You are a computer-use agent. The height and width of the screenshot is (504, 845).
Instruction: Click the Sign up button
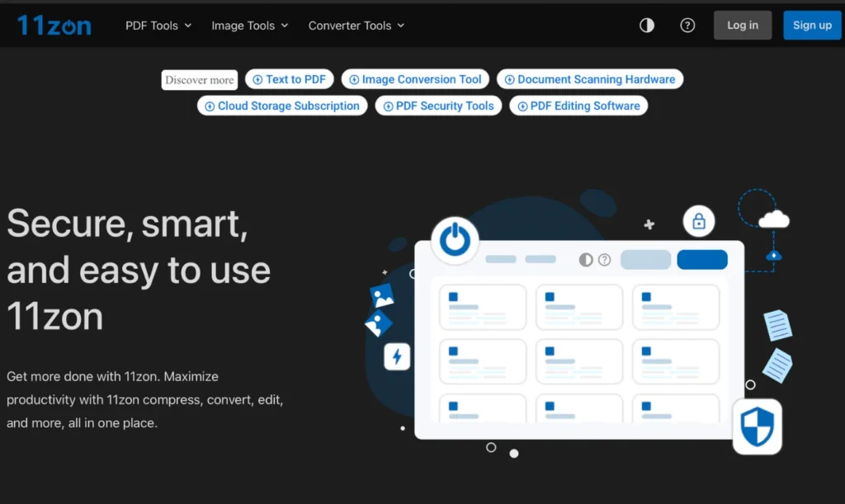[x=812, y=26]
